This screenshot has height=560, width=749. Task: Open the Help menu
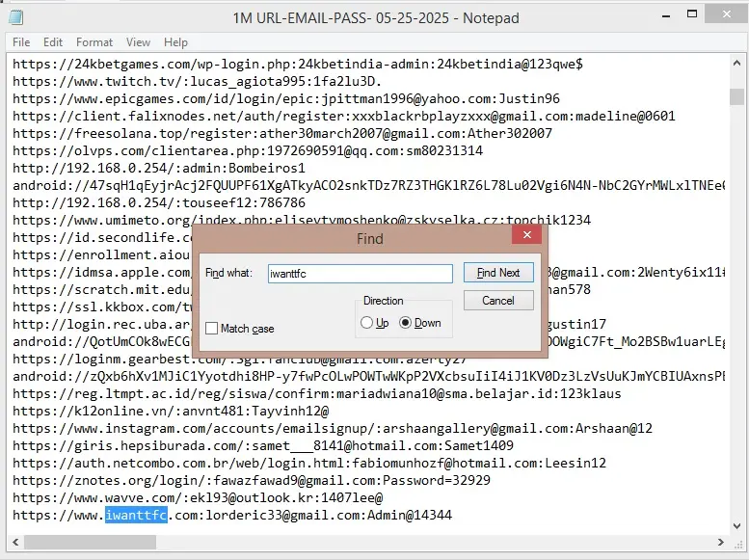175,42
